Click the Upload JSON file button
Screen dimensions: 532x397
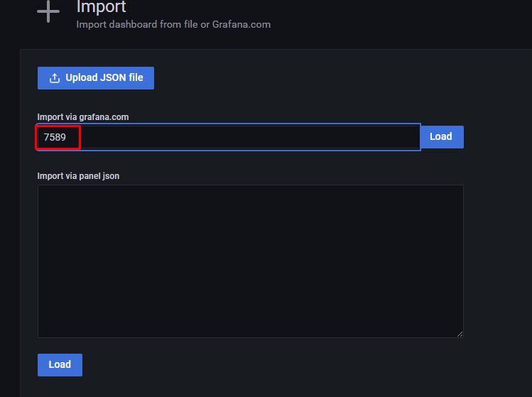(96, 78)
